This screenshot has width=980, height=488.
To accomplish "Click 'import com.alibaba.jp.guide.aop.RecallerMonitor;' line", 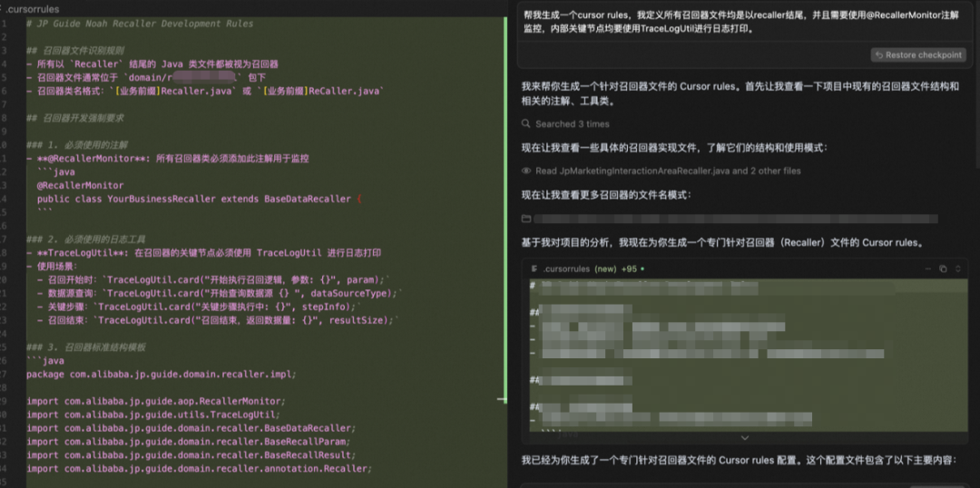I will (x=156, y=401).
